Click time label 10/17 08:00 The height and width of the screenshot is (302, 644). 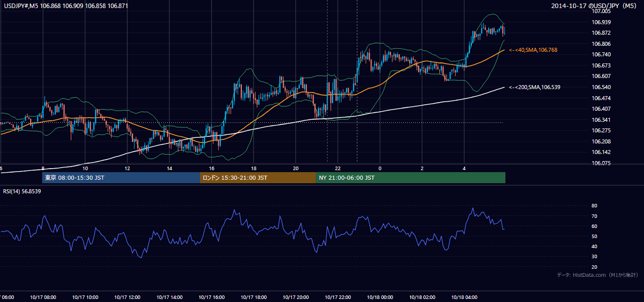42,297
